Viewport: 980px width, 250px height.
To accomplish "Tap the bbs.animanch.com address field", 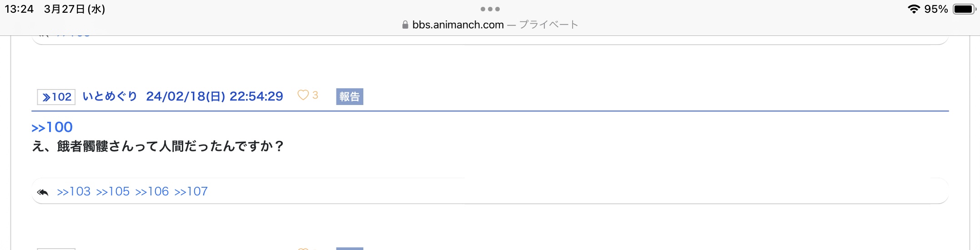I will click(x=458, y=25).
